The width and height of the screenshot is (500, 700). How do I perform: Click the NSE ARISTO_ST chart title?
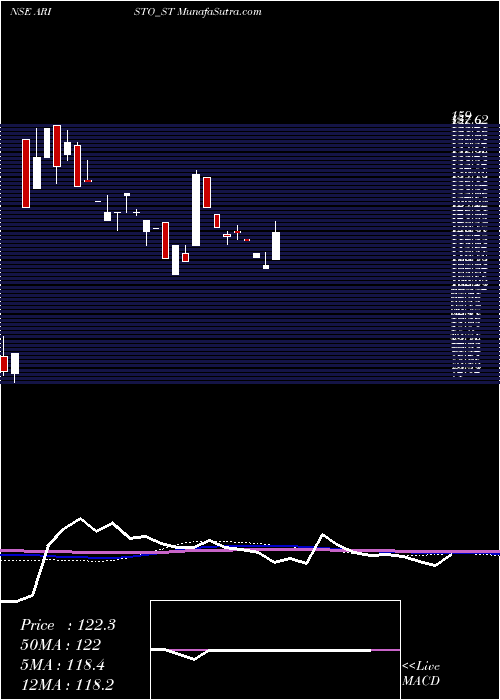(92, 12)
